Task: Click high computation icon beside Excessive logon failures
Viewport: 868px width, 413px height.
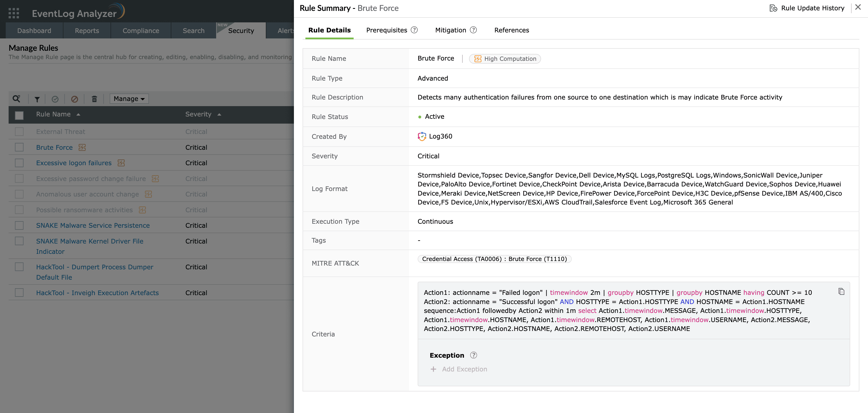Action: pyautogui.click(x=121, y=163)
